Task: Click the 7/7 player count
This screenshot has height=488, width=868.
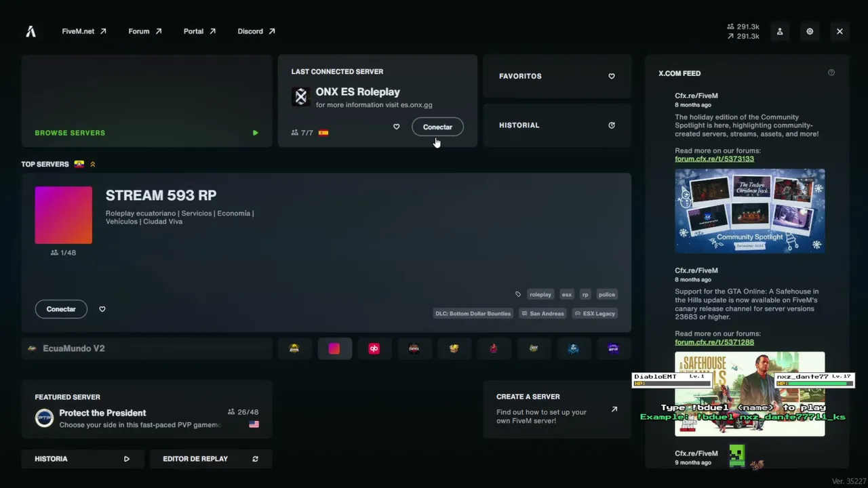Action: point(302,133)
